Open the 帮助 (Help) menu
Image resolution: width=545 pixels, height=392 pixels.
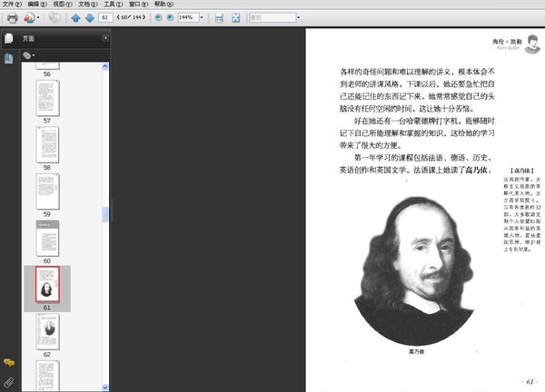coord(160,4)
